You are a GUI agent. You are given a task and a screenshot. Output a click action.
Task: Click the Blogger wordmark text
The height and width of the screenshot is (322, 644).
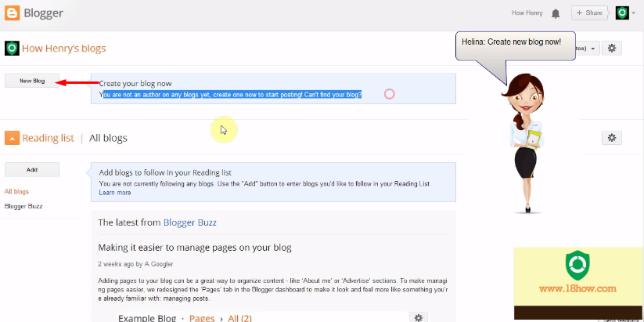click(x=43, y=13)
